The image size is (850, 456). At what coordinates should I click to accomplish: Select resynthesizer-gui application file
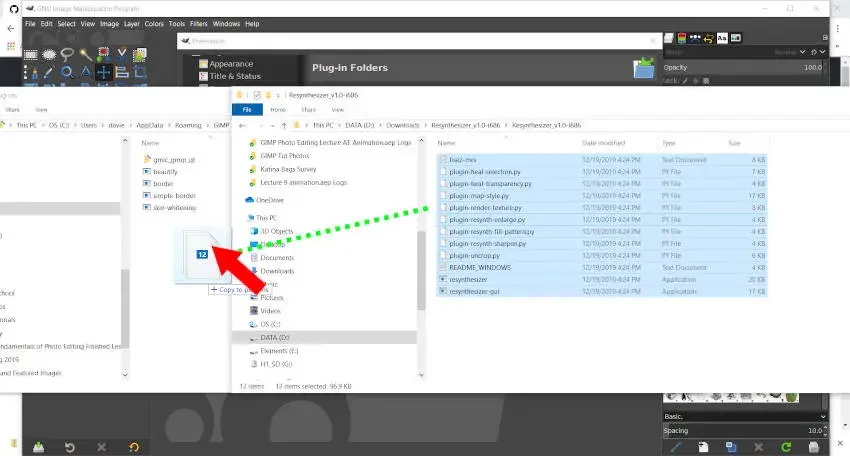tap(474, 292)
